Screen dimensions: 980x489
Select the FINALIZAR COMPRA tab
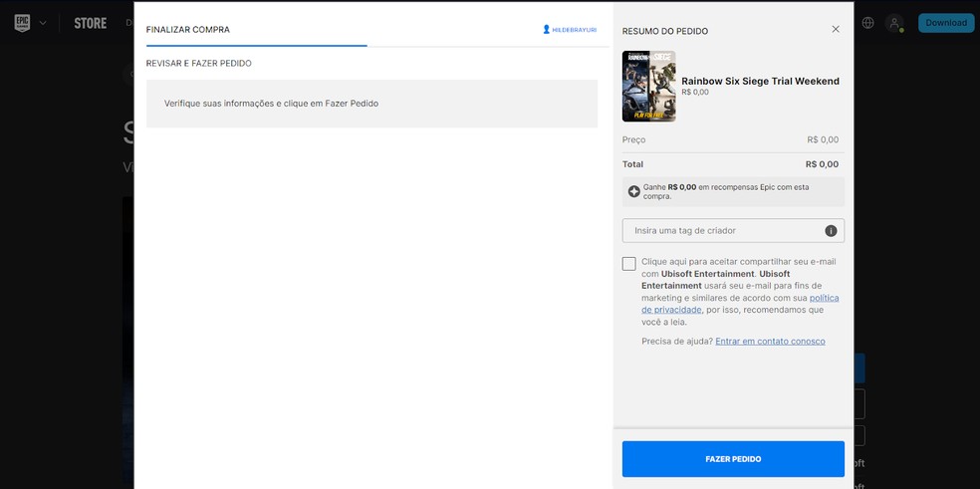coord(188,30)
